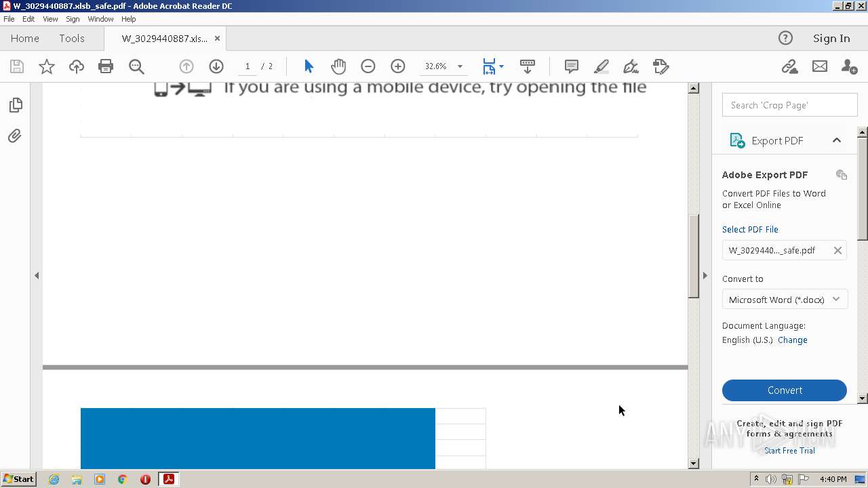Screen dimensions: 868x488
Task: Click the Select PDF File link
Action: pyautogui.click(x=750, y=229)
